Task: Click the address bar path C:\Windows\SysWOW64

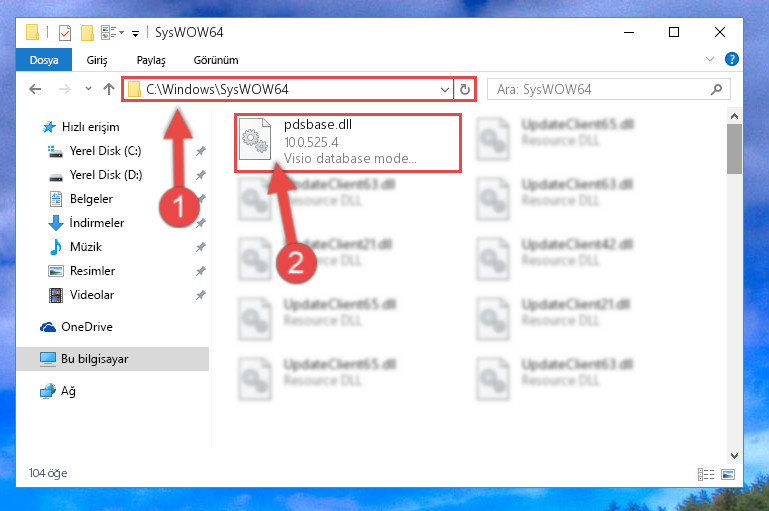Action: coord(217,89)
